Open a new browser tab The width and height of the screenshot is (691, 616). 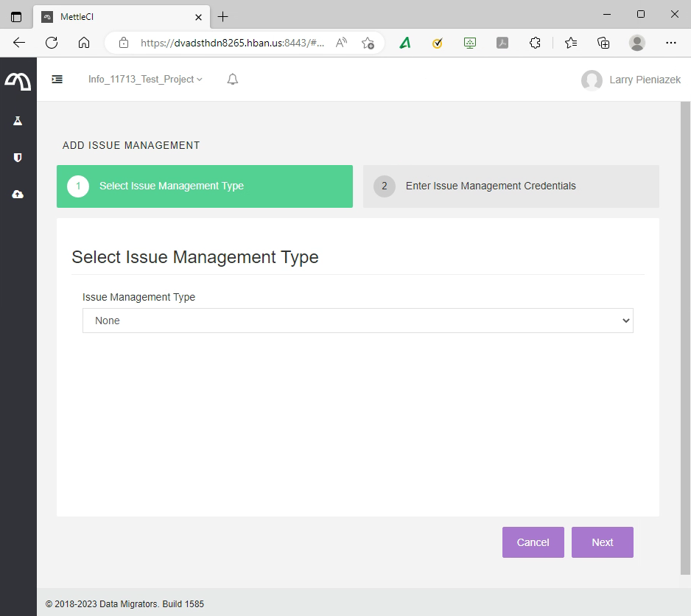tap(223, 16)
